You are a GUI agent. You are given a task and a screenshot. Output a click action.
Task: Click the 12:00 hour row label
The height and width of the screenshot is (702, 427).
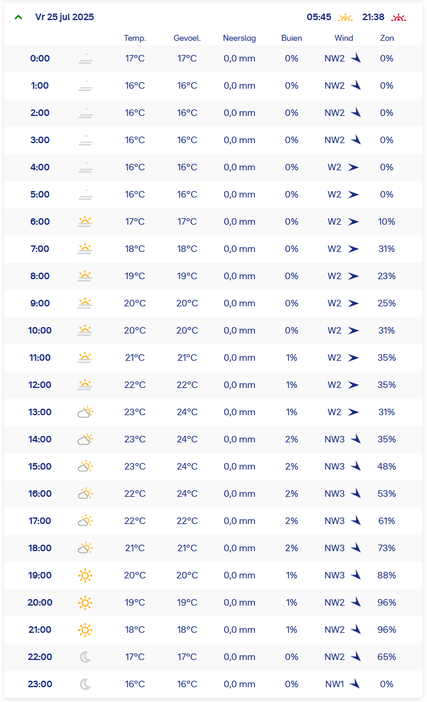coord(40,385)
